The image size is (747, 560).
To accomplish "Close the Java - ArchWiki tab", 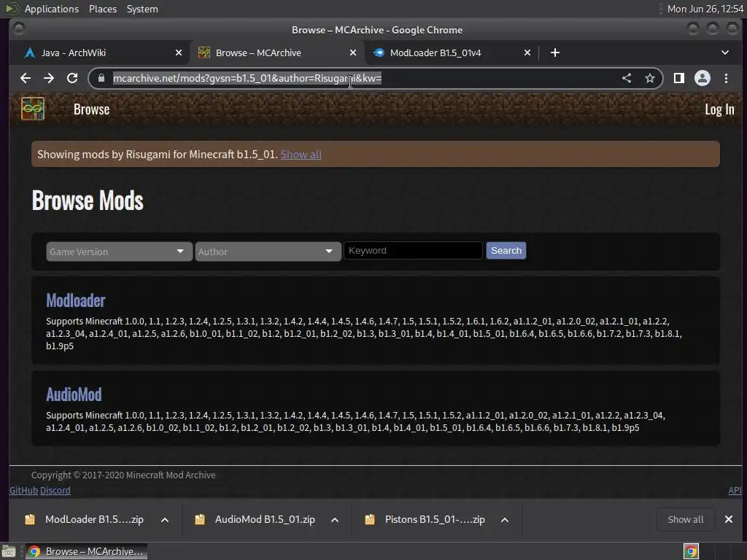I will [179, 52].
